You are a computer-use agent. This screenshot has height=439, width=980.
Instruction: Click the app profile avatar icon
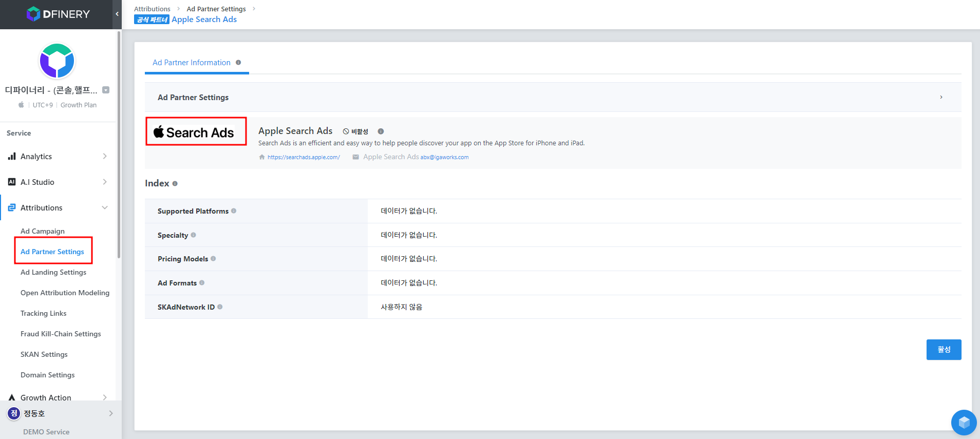pyautogui.click(x=57, y=61)
